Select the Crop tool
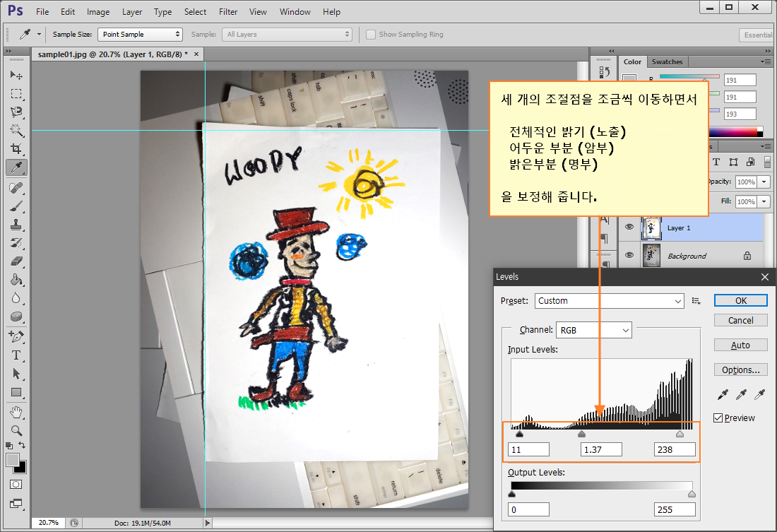The image size is (777, 532). (x=16, y=149)
